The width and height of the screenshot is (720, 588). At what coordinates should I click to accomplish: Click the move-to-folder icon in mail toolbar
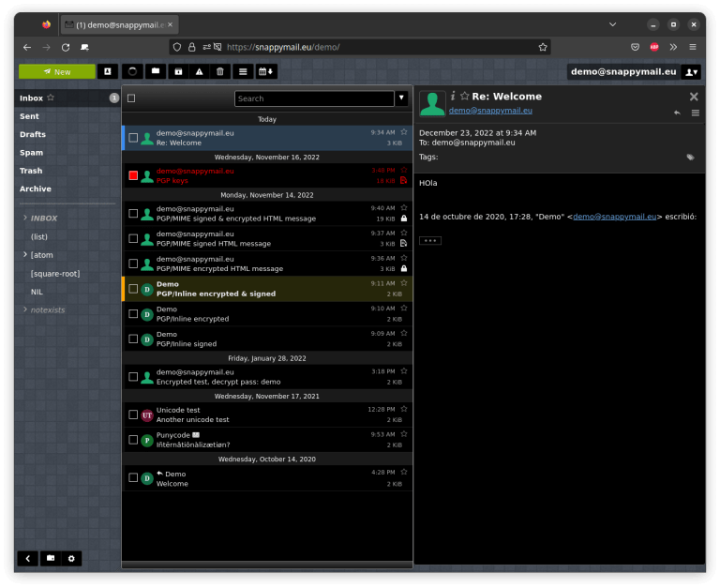tap(156, 71)
